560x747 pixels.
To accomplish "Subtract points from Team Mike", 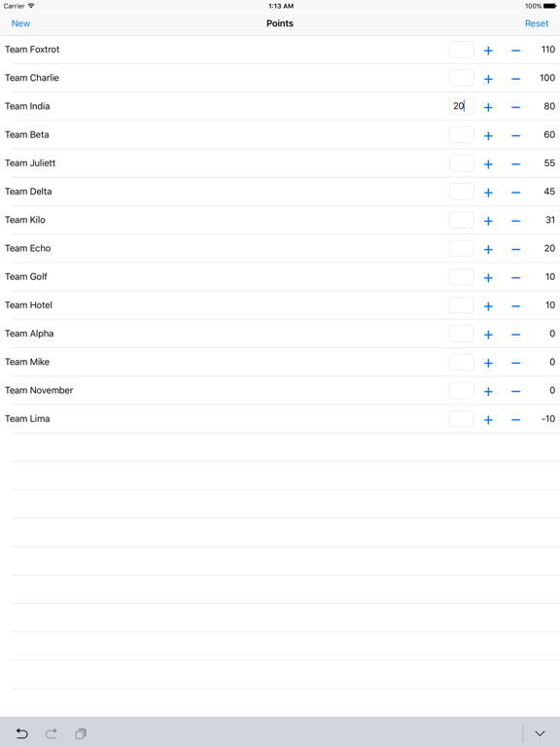I will 515,363.
